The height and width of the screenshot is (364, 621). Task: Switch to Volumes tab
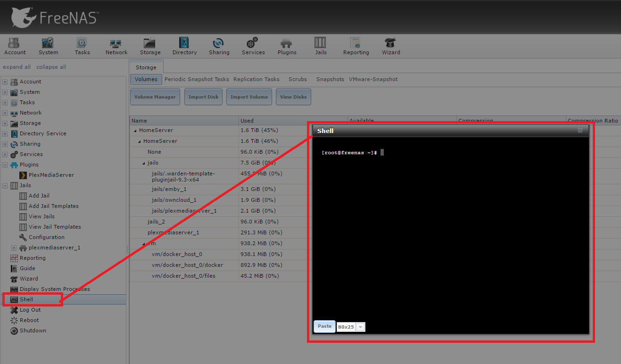click(146, 79)
